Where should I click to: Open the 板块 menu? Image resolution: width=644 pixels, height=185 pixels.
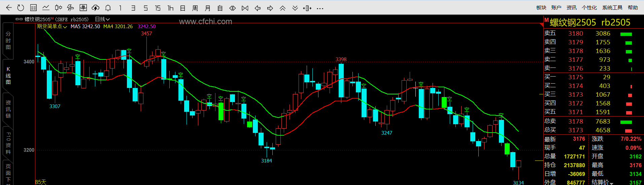pyautogui.click(x=541, y=7)
